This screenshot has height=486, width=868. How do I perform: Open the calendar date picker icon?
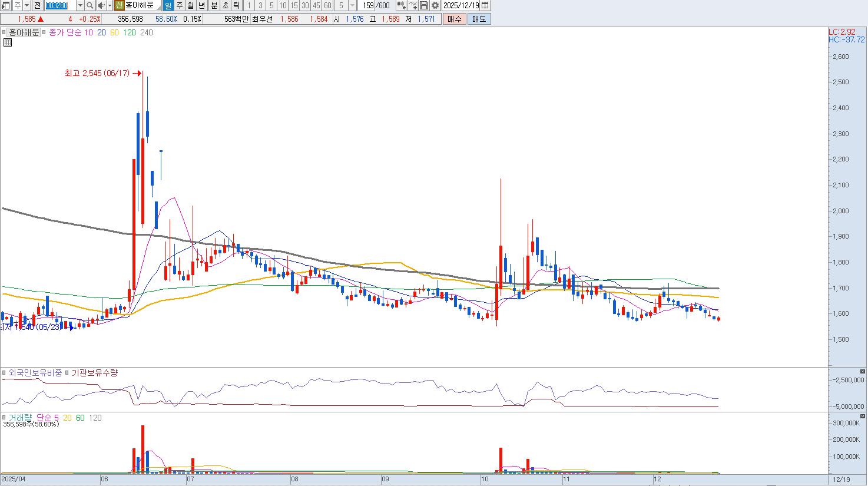pos(485,5)
